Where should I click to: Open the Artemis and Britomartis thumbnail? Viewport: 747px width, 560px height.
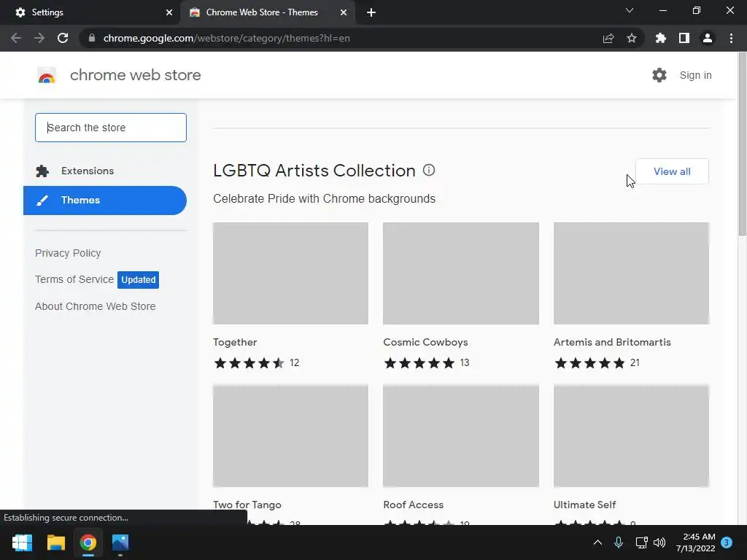coord(631,273)
